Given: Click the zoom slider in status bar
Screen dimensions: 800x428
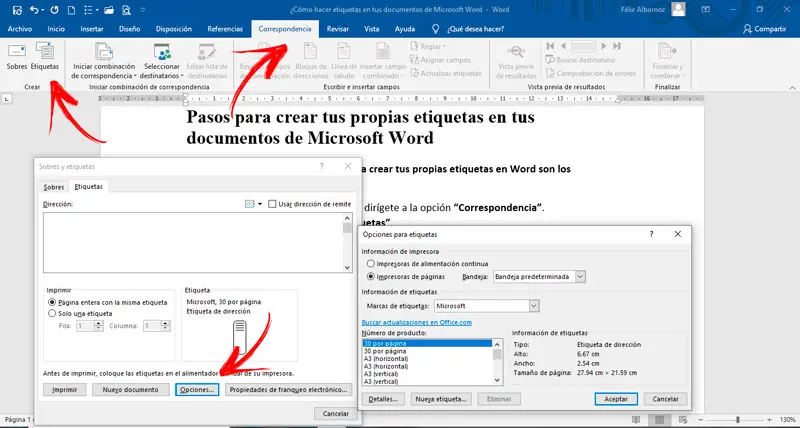Looking at the screenshot, I should coord(737,419).
